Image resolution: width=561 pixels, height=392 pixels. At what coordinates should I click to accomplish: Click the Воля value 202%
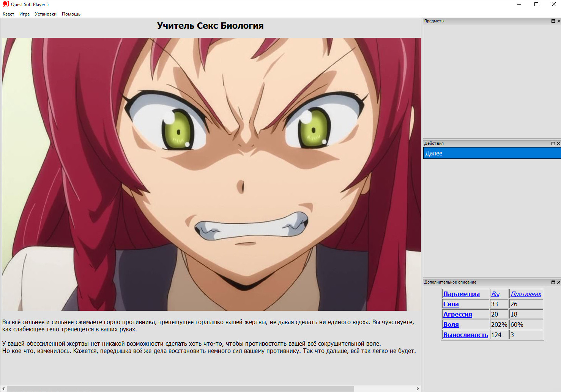[x=499, y=325]
